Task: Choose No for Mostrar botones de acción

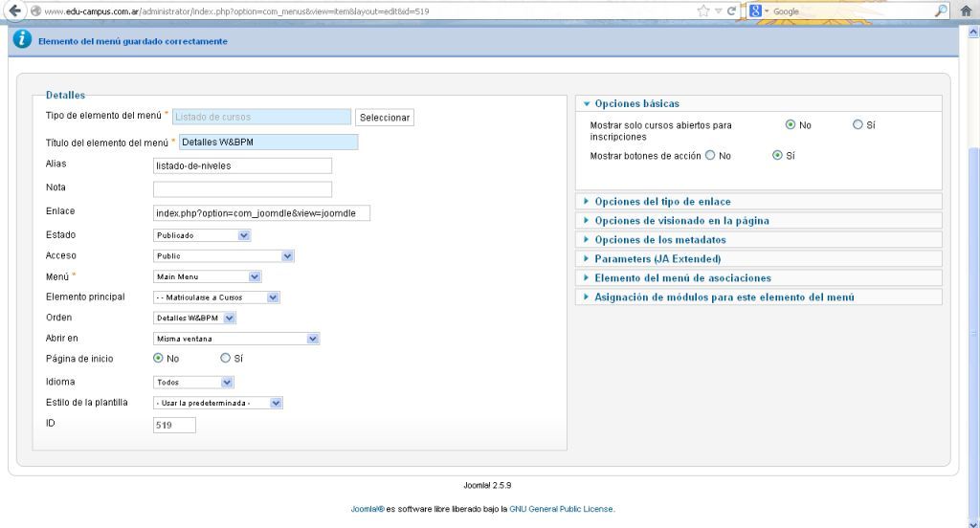Action: point(710,155)
